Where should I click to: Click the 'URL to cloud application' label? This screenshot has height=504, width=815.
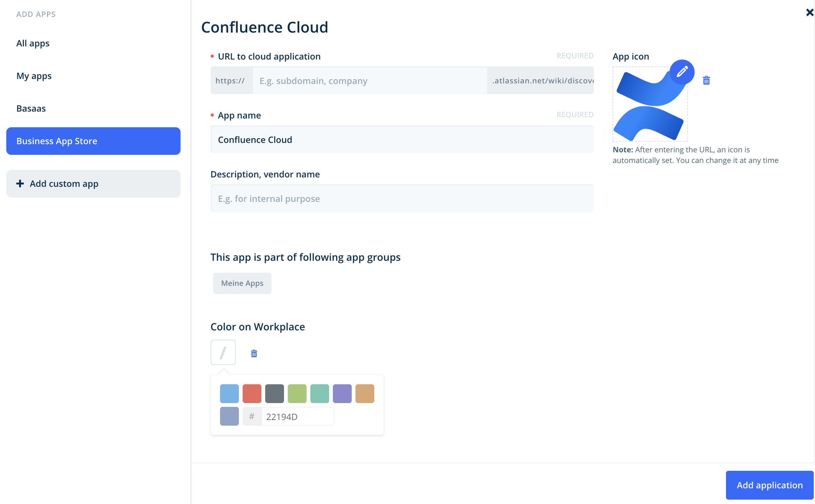pos(269,56)
